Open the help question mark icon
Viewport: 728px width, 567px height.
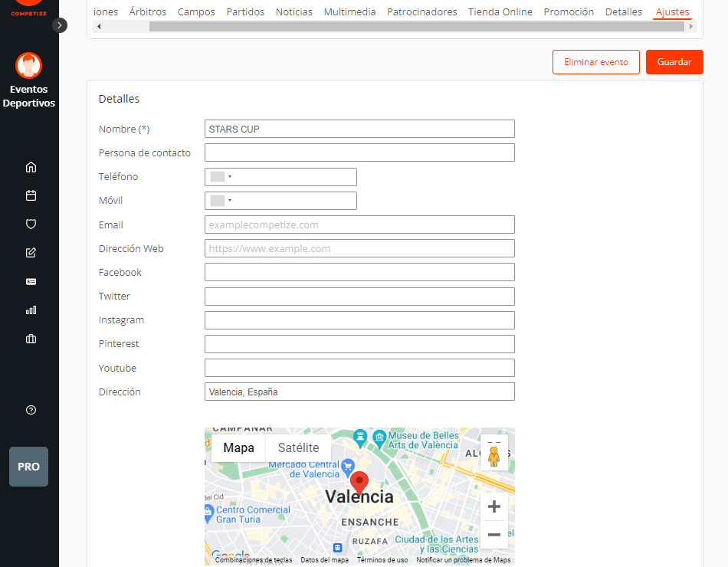tap(31, 410)
